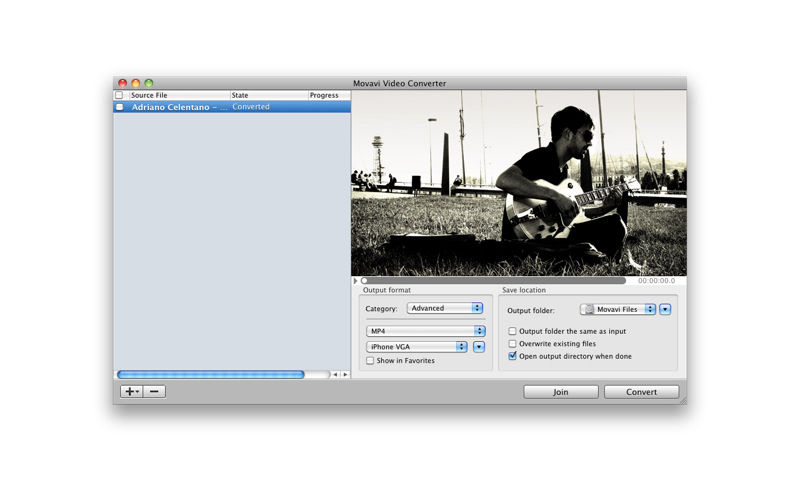800x500 pixels.
Task: Close the Movavi Video Converter window
Action: (x=122, y=83)
